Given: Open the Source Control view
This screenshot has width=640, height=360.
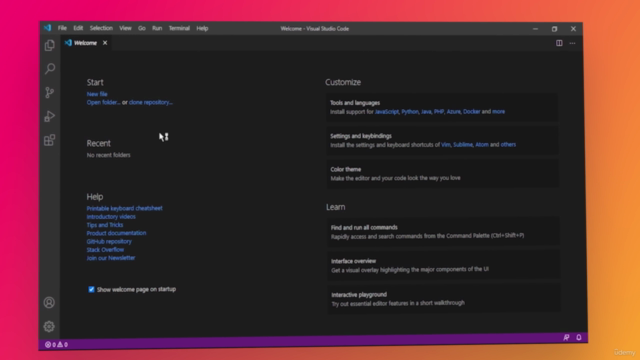Looking at the screenshot, I should click(x=49, y=92).
